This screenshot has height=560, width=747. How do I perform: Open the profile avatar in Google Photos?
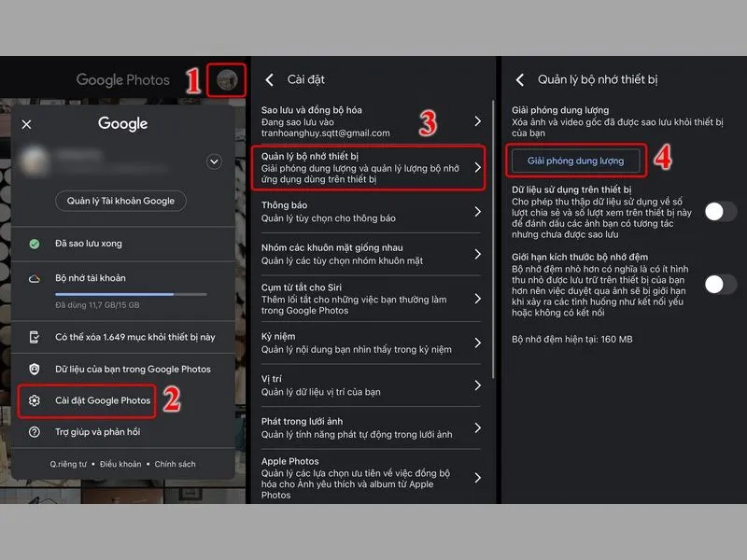pos(227,80)
